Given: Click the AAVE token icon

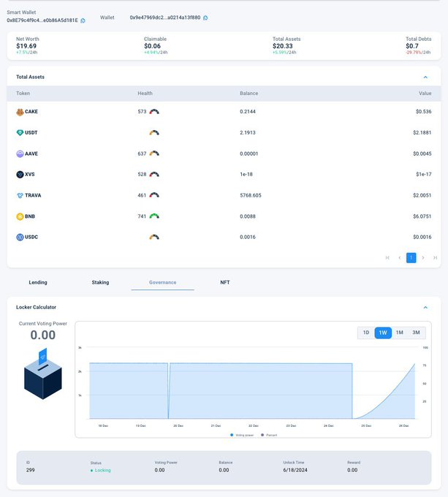Looking at the screenshot, I should (20, 153).
